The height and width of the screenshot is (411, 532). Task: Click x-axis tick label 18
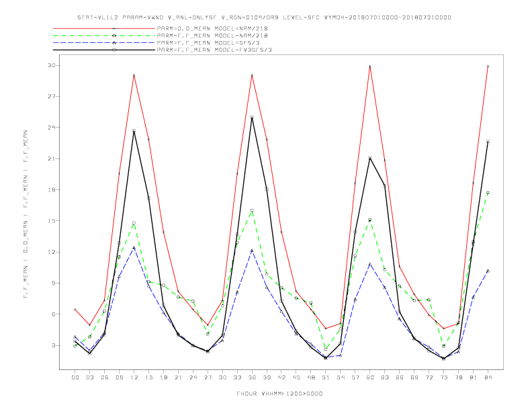pyautogui.click(x=163, y=377)
